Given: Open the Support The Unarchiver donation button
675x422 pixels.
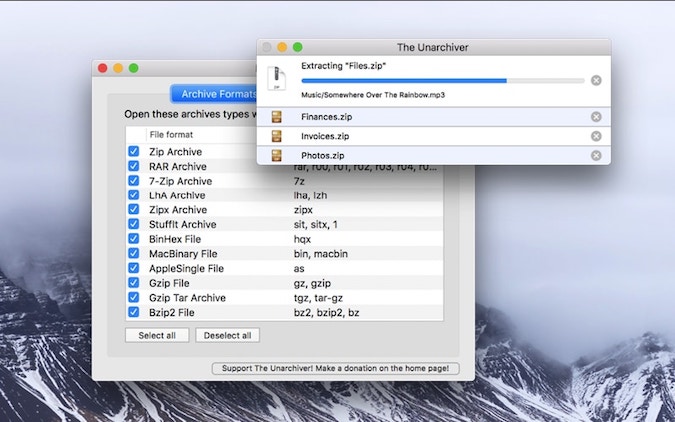Looking at the screenshot, I should tap(335, 369).
